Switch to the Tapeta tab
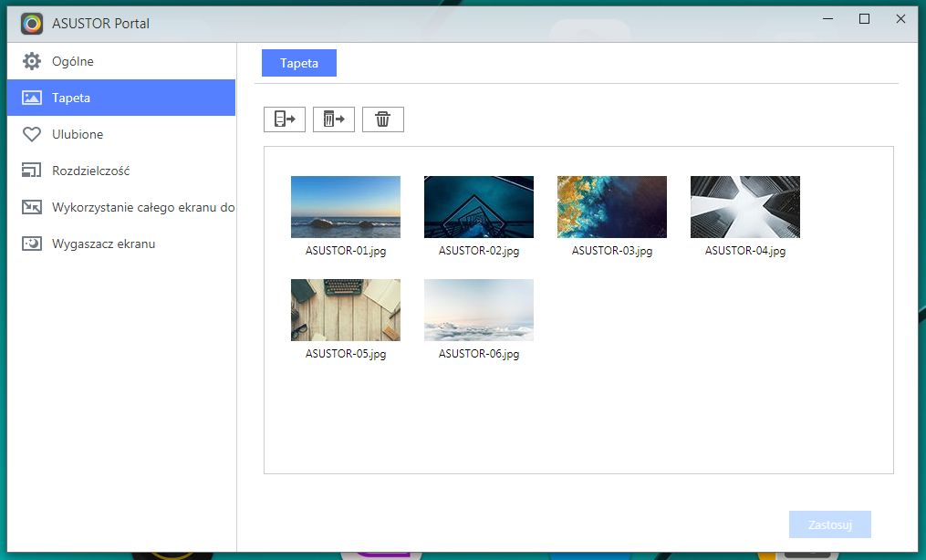This screenshot has height=560, width=926. point(299,63)
